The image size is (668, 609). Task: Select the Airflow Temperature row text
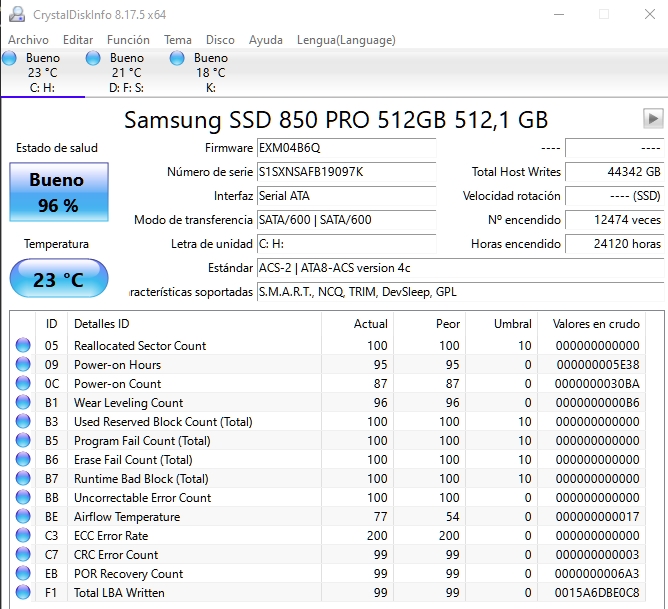tap(127, 517)
